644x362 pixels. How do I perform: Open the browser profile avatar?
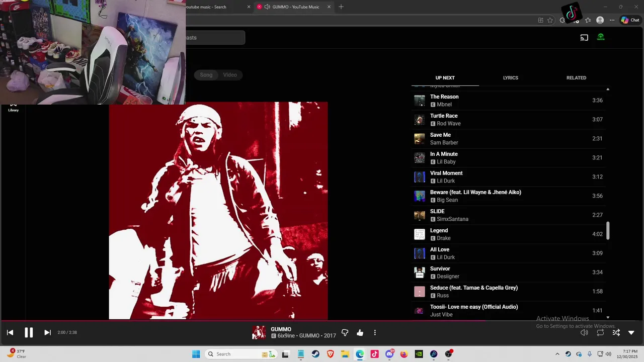pos(600,20)
